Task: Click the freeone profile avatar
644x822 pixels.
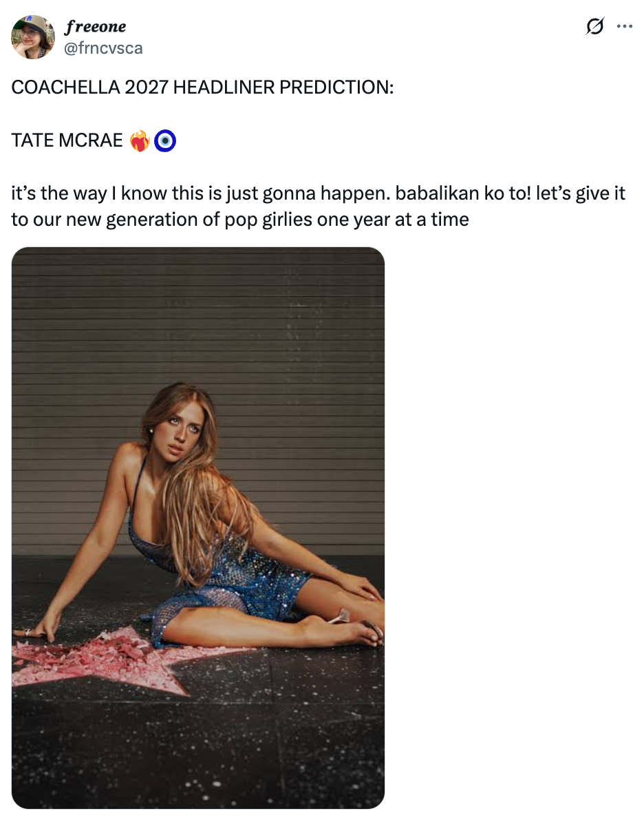Action: 33,37
